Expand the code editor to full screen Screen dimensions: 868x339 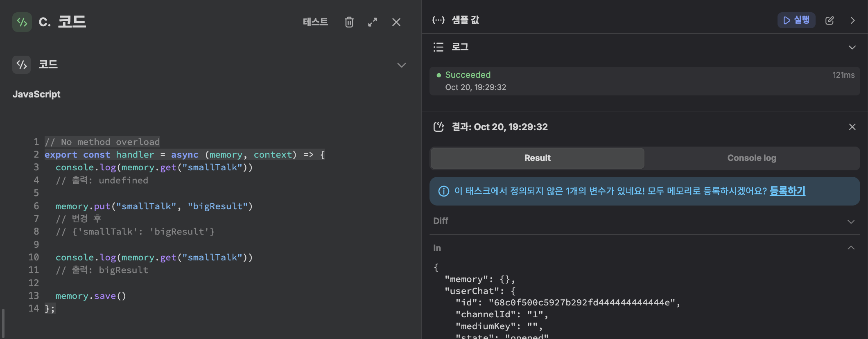373,22
